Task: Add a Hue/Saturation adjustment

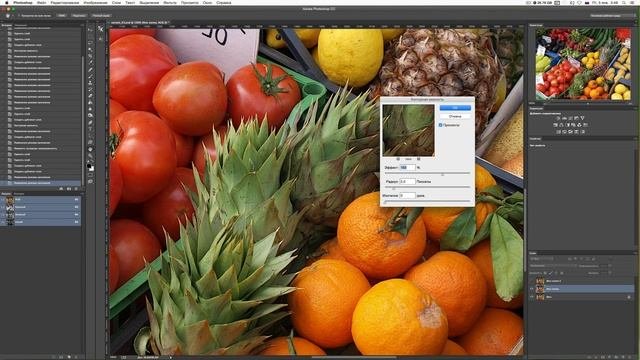Action: point(555,125)
